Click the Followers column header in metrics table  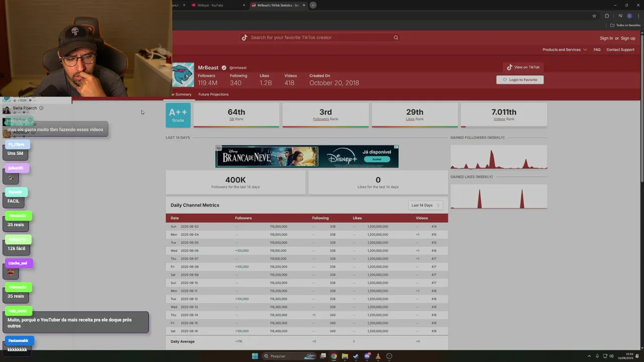(243, 218)
